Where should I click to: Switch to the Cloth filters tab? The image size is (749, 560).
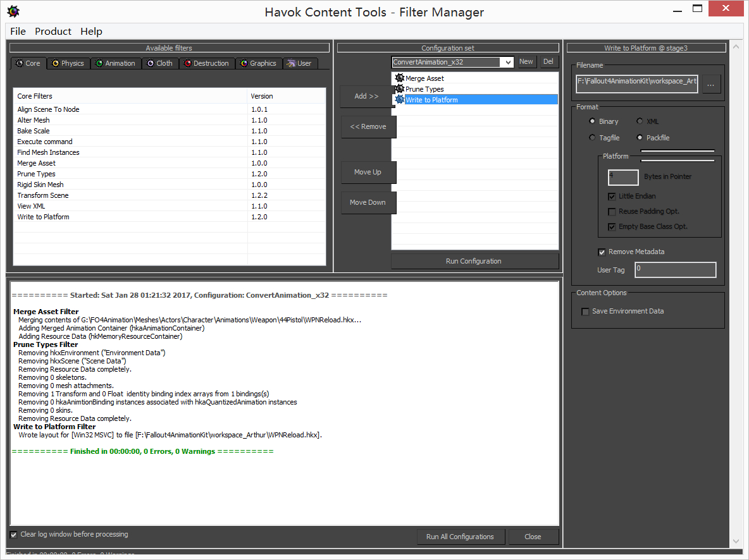(x=161, y=63)
